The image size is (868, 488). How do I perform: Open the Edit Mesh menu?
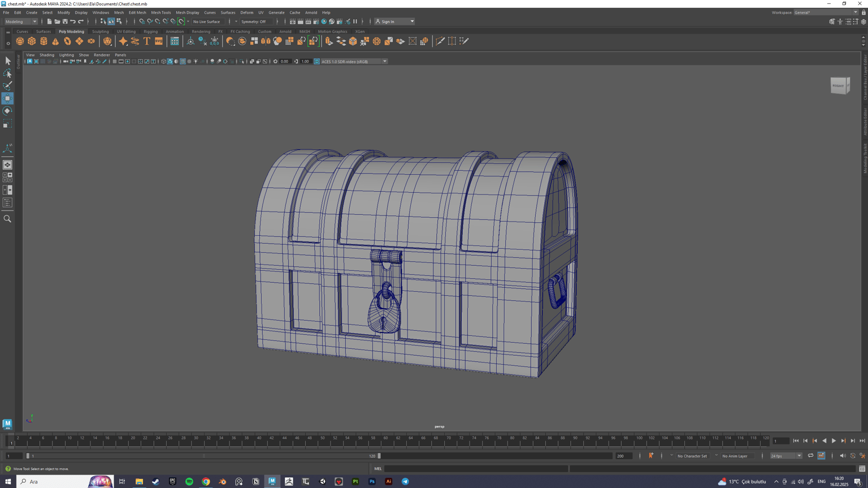[137, 12]
